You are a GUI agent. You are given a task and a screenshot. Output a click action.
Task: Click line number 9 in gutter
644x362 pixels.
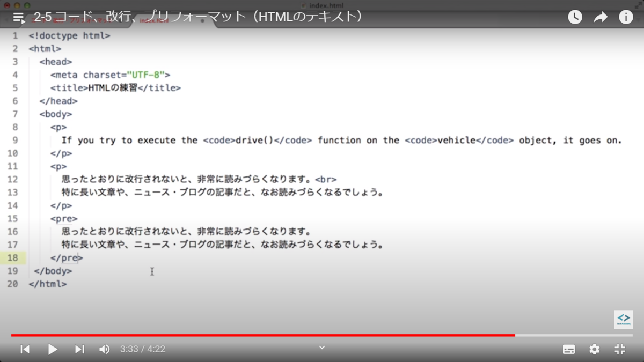point(15,140)
